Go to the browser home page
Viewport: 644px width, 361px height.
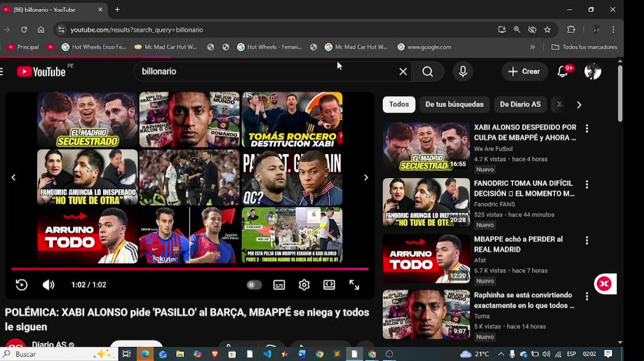[41, 30]
